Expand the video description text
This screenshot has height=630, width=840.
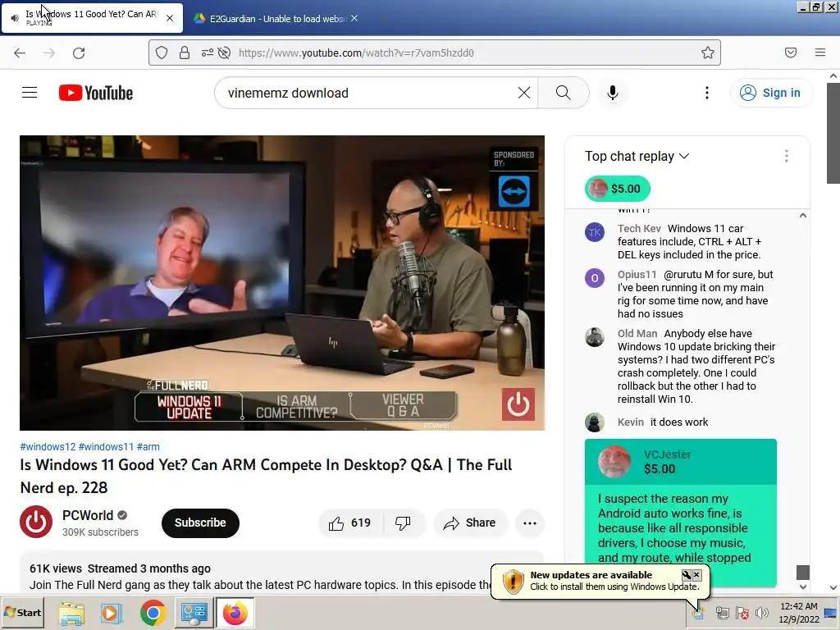tap(259, 585)
